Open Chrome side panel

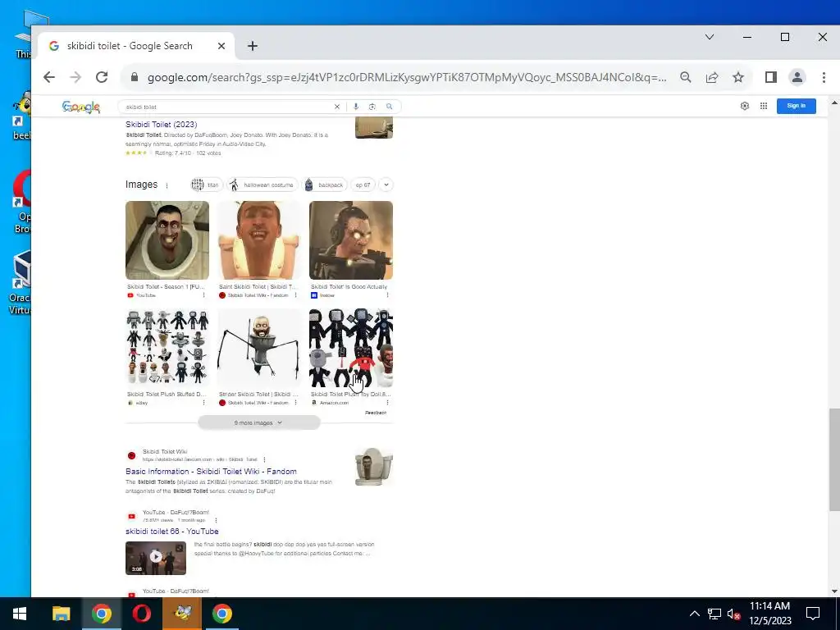click(771, 77)
